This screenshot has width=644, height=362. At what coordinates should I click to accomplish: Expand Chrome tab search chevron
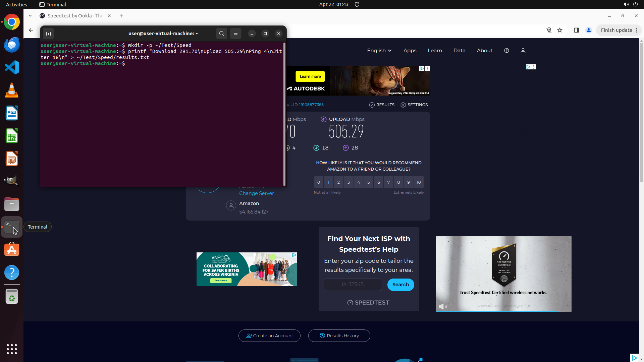tap(30, 16)
